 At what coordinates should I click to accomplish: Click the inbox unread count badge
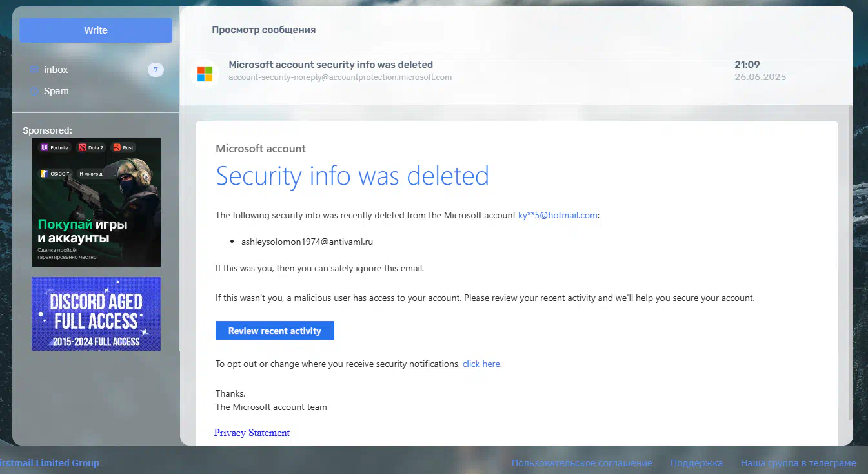pyautogui.click(x=156, y=70)
